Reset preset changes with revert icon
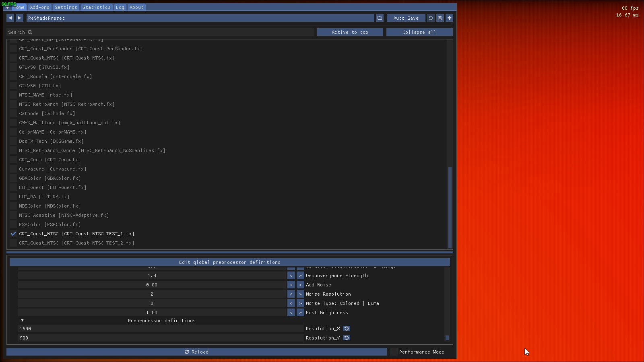 pos(430,18)
